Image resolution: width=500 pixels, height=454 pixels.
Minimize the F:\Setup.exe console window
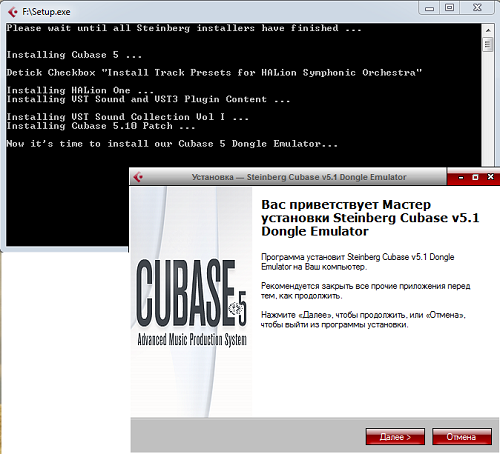pyautogui.click(x=429, y=8)
